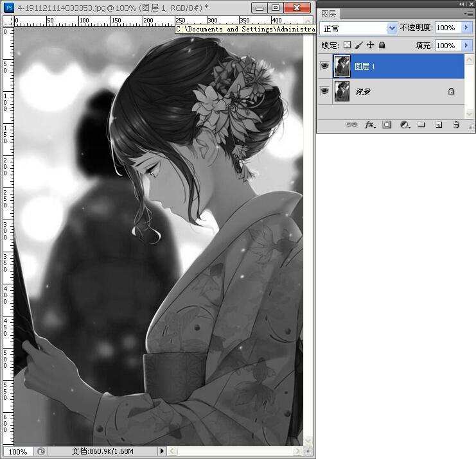This screenshot has height=459, width=476.
Task: Open the fill slider arrow
Action: pos(466,46)
